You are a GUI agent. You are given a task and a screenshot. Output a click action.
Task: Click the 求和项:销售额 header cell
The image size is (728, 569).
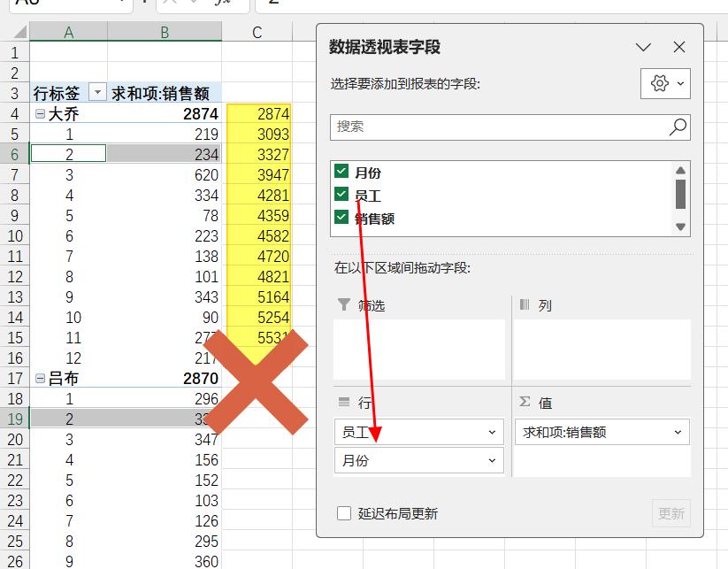165,94
